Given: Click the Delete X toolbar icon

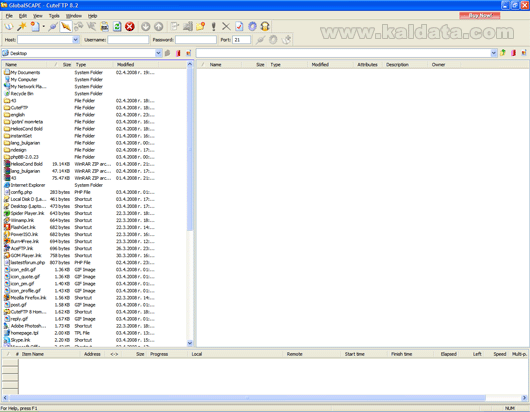Looking at the screenshot, I should coord(226,26).
